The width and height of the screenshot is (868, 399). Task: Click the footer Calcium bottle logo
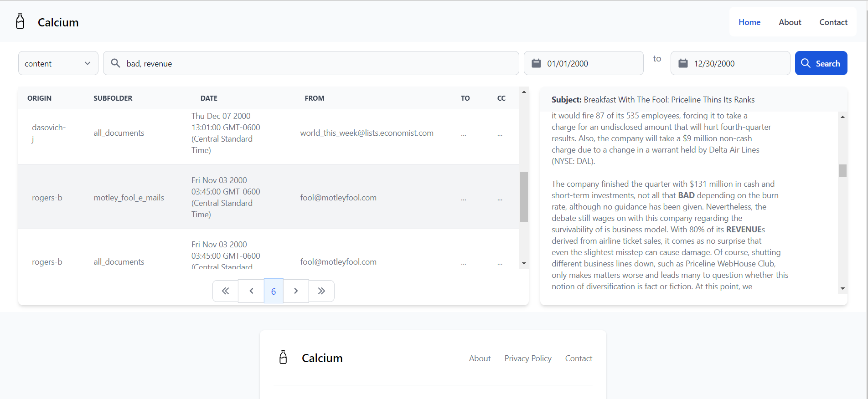[283, 358]
